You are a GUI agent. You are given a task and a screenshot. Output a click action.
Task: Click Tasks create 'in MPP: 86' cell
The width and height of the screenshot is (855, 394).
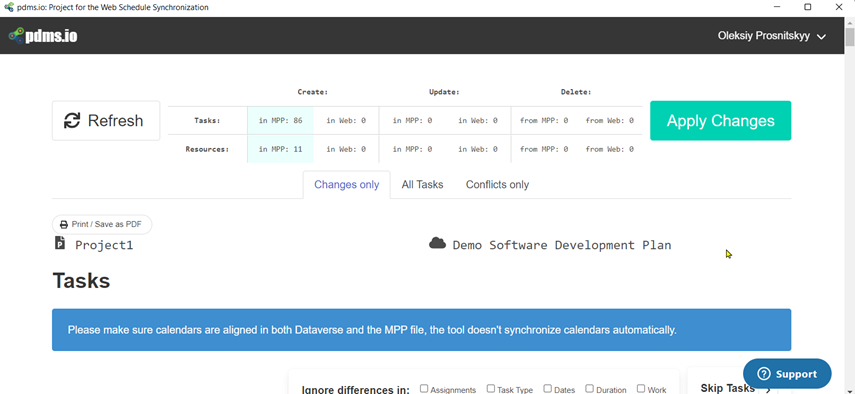pos(280,120)
